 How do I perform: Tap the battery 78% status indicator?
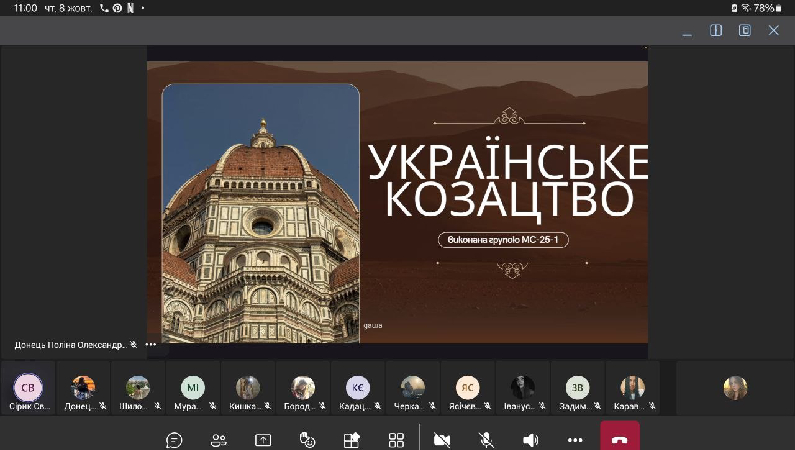click(767, 8)
